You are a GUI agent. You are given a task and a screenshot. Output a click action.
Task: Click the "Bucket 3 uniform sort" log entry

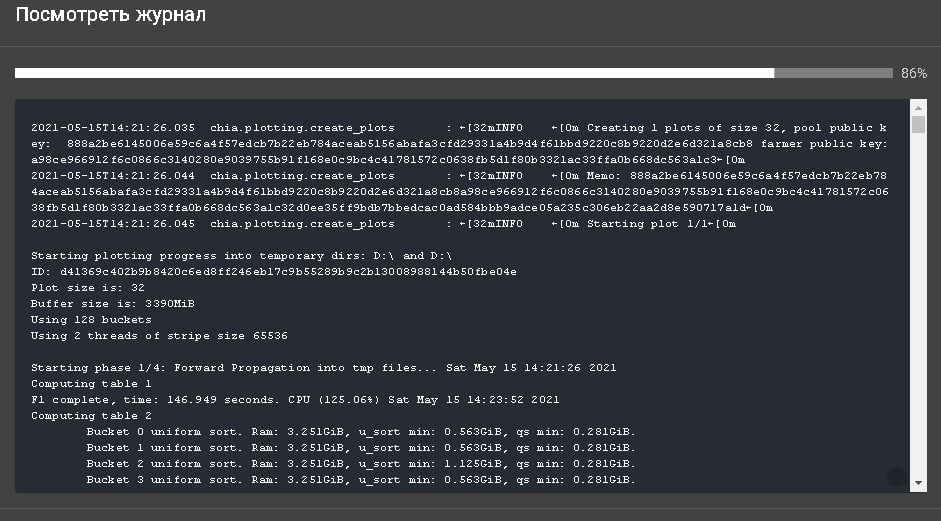click(x=360, y=480)
